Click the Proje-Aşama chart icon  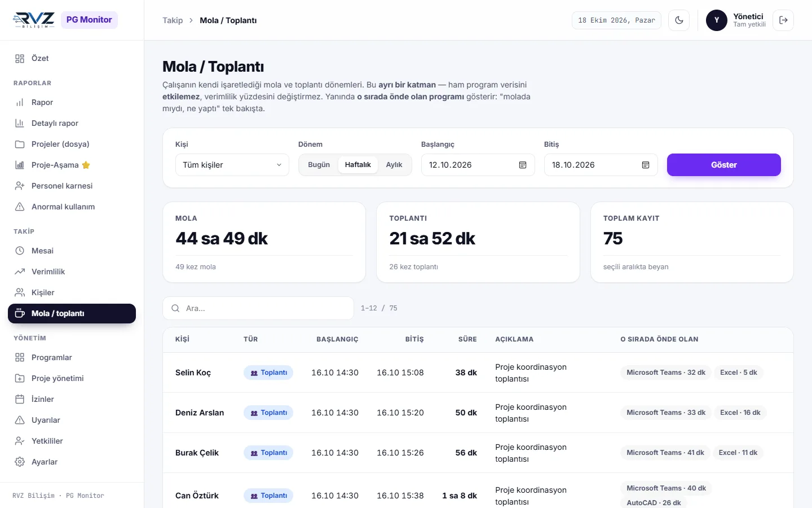point(20,165)
